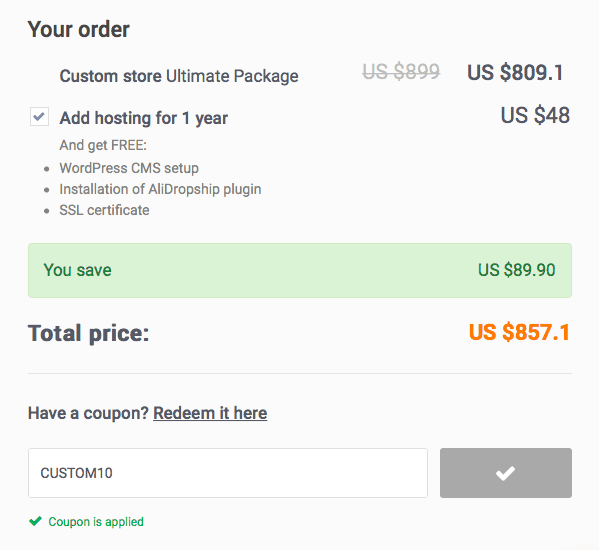Click the WordPress CMS setup list item
Image resolution: width=599 pixels, height=550 pixels.
coord(129,168)
